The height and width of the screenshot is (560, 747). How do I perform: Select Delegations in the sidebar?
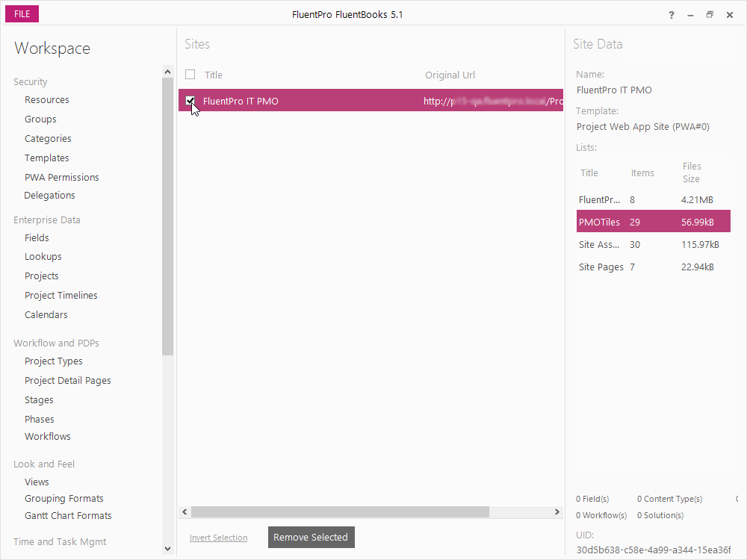tap(49, 195)
